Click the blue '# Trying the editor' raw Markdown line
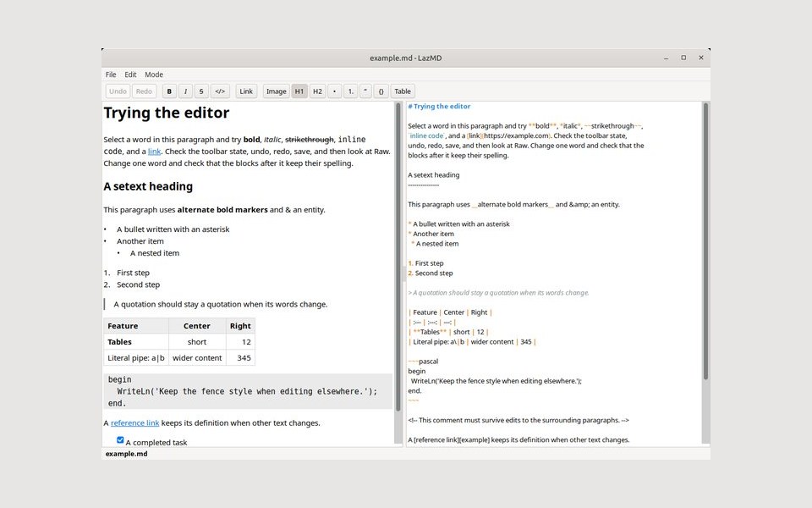The width and height of the screenshot is (812, 508). point(439,107)
